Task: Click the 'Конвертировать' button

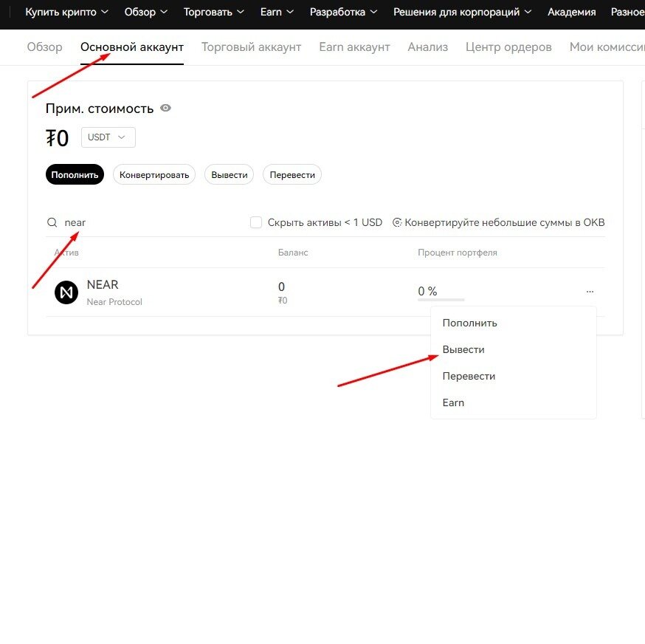Action: coord(154,174)
